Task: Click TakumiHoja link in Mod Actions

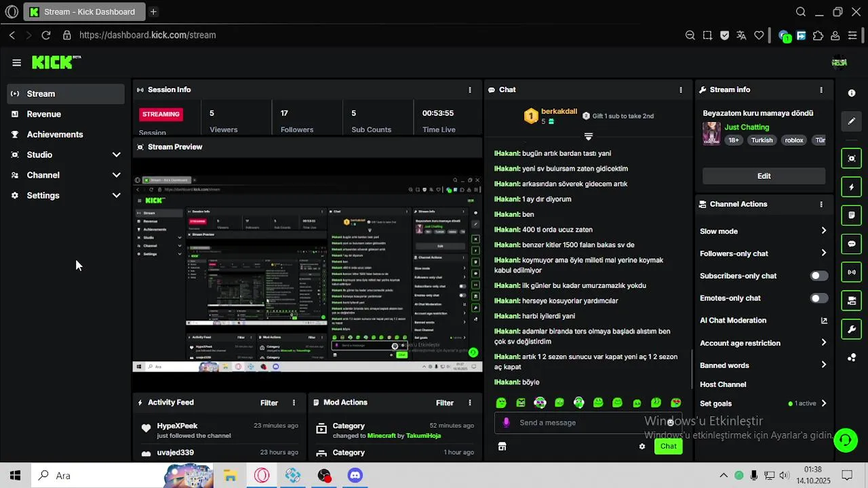Action: tap(423, 436)
